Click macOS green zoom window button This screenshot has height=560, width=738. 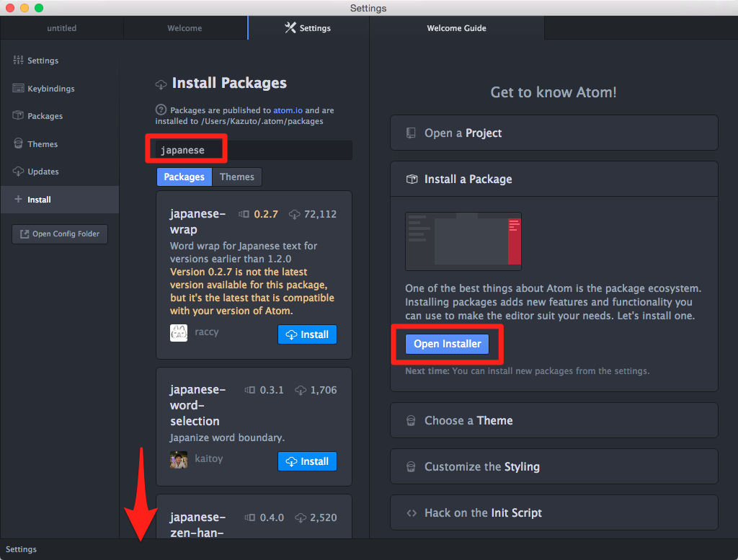pos(39,7)
